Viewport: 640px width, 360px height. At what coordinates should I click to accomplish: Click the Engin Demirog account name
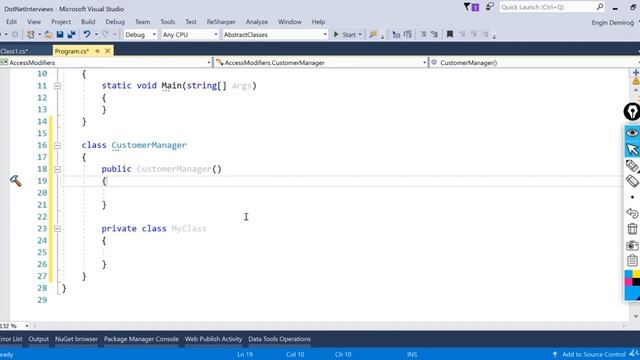coord(613,22)
